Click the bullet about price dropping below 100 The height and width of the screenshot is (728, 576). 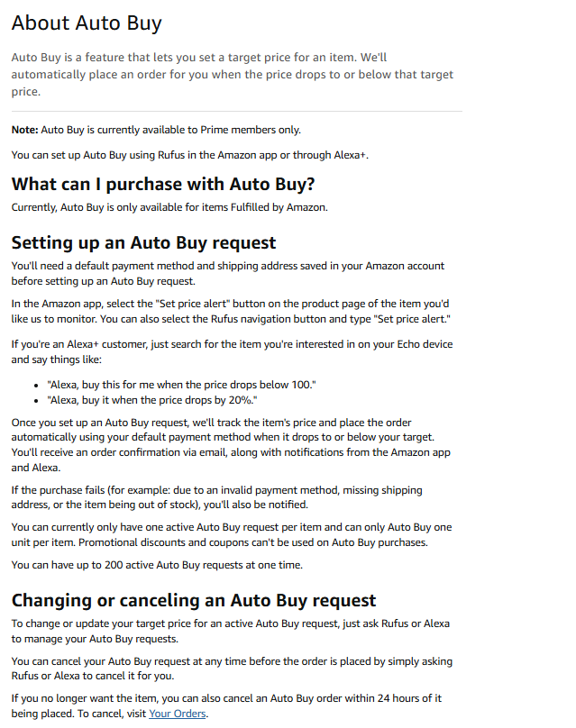(181, 385)
